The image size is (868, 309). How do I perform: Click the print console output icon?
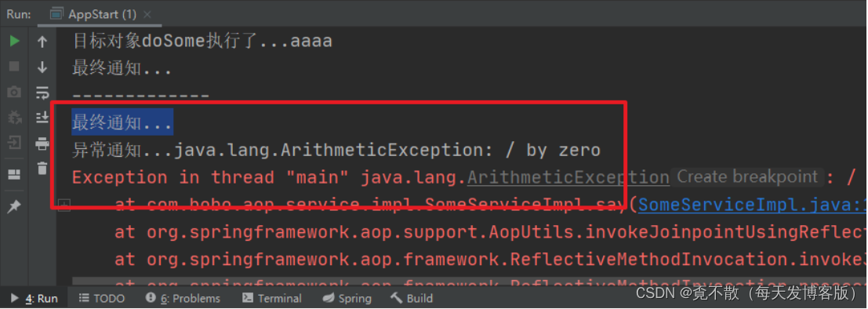pyautogui.click(x=42, y=144)
